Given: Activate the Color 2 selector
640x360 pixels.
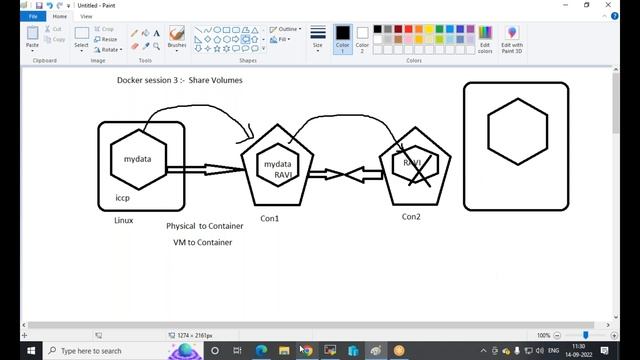Looking at the screenshot, I should (362, 40).
